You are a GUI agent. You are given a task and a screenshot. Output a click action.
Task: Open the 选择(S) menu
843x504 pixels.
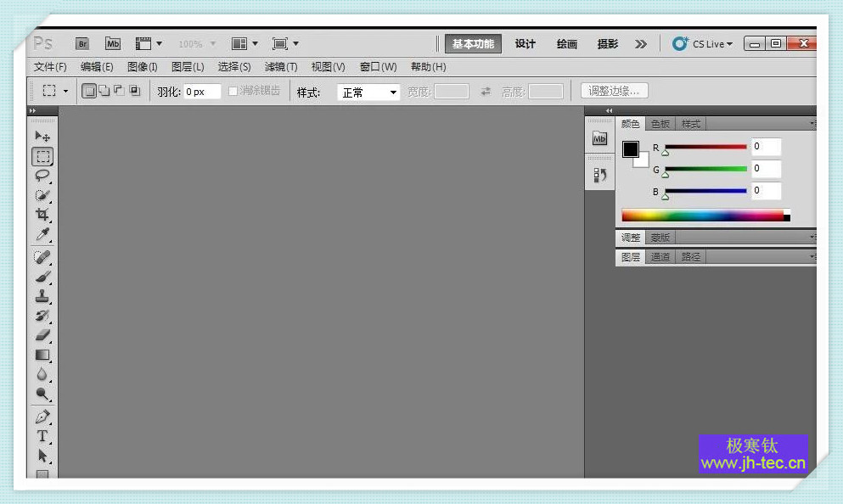pyautogui.click(x=234, y=67)
